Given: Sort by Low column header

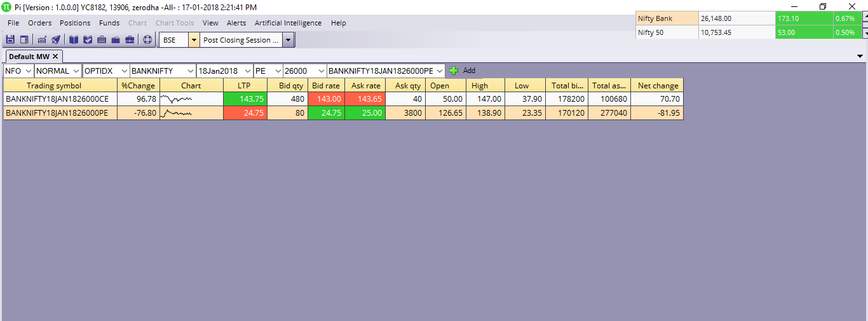Looking at the screenshot, I should 525,86.
